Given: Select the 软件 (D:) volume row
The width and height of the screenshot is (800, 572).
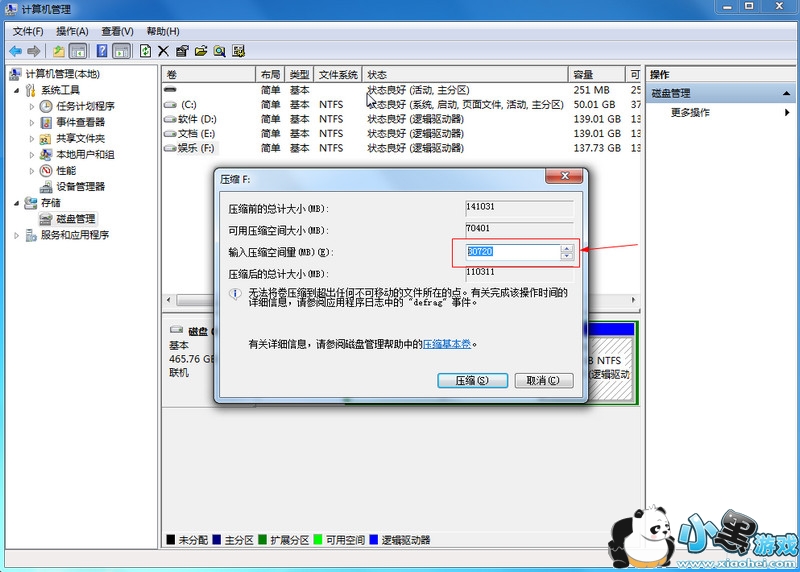Looking at the screenshot, I should coord(401,119).
